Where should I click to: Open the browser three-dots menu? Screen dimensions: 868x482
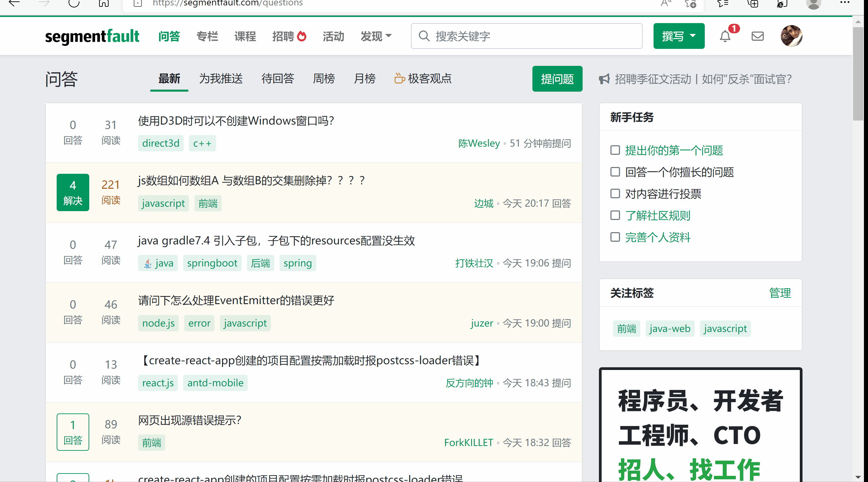[845, 3]
